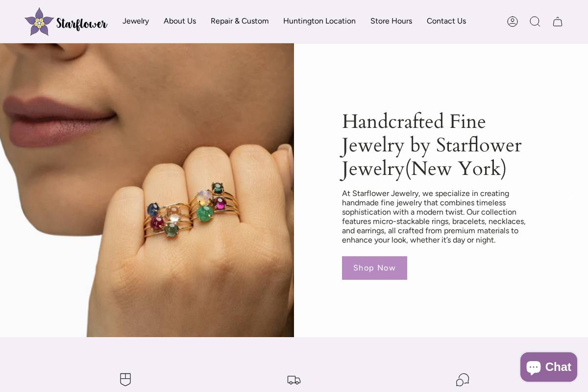Click the shield warranty icon
The image size is (588, 392).
point(125,380)
